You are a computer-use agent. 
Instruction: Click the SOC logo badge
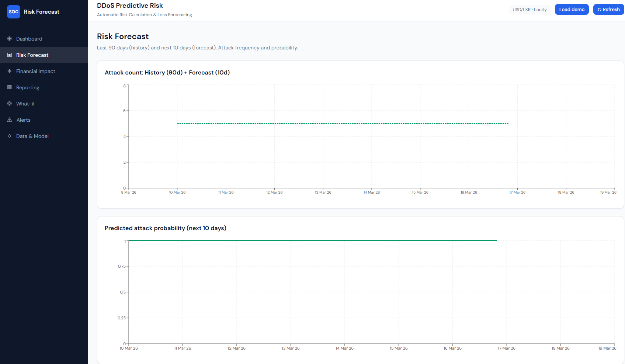(14, 12)
